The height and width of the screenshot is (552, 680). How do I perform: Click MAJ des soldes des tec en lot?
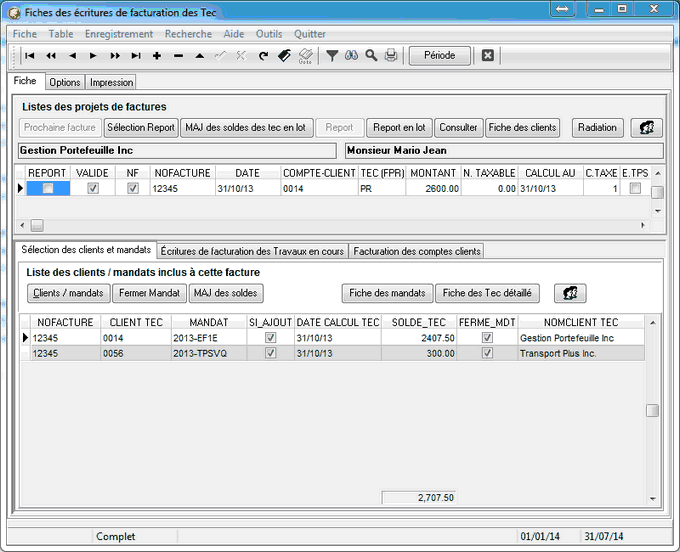[x=245, y=127]
